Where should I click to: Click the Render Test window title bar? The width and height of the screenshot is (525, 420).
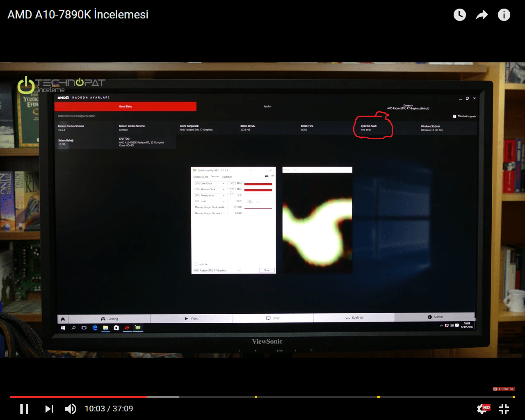point(317,170)
